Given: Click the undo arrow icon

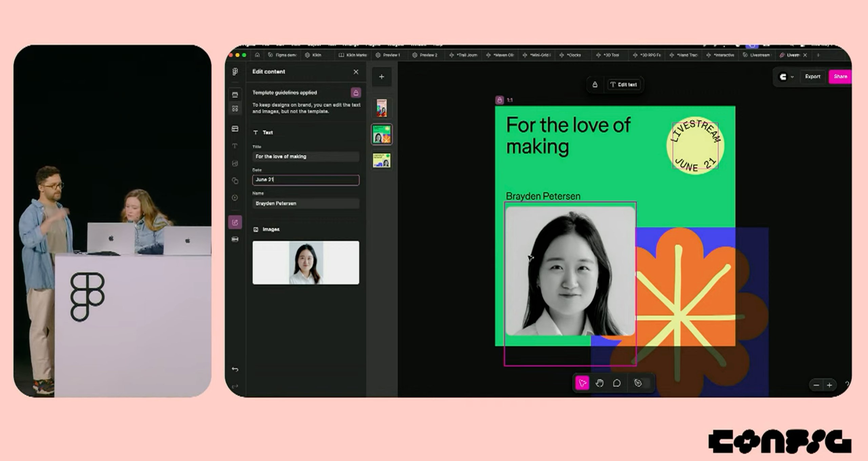Looking at the screenshot, I should click(235, 369).
